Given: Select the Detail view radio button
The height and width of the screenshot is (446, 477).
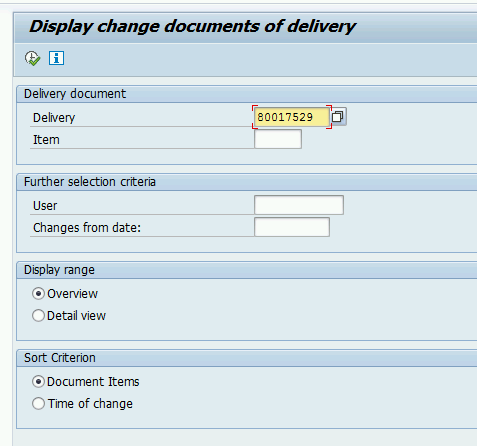Looking at the screenshot, I should 38,316.
